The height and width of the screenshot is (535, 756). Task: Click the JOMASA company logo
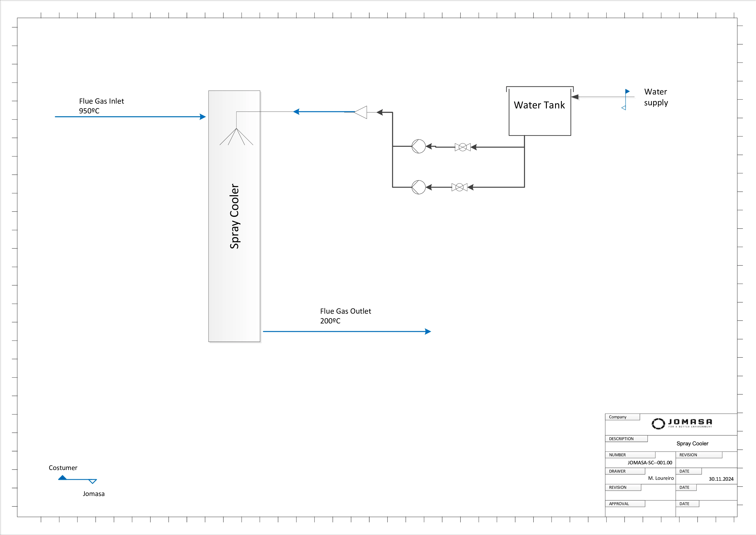click(682, 424)
